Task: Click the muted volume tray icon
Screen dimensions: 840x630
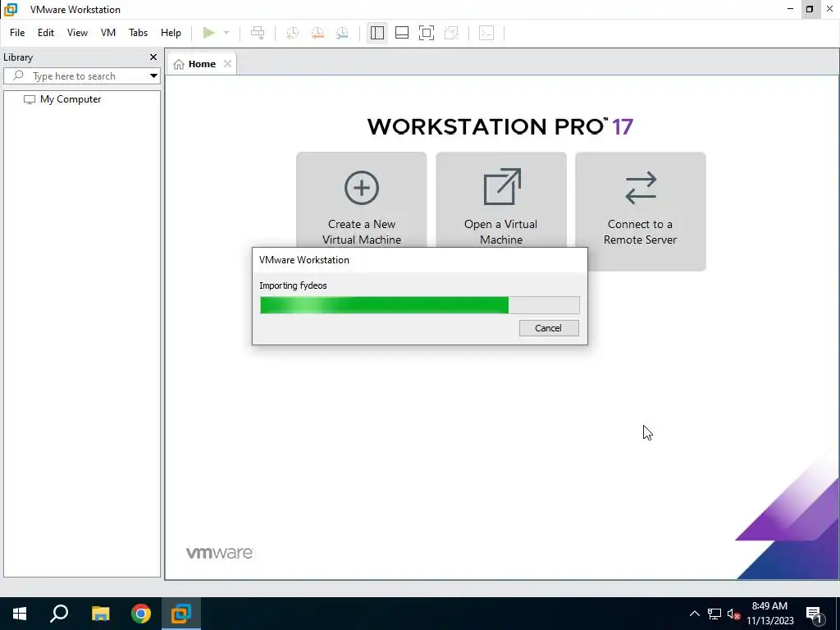Action: pos(733,614)
